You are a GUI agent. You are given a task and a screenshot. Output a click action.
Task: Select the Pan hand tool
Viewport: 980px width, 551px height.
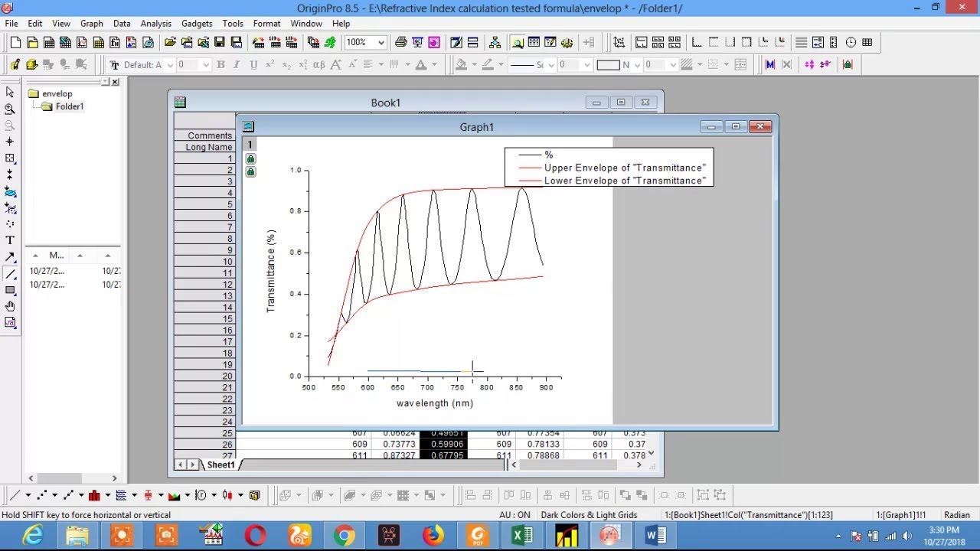[x=10, y=306]
